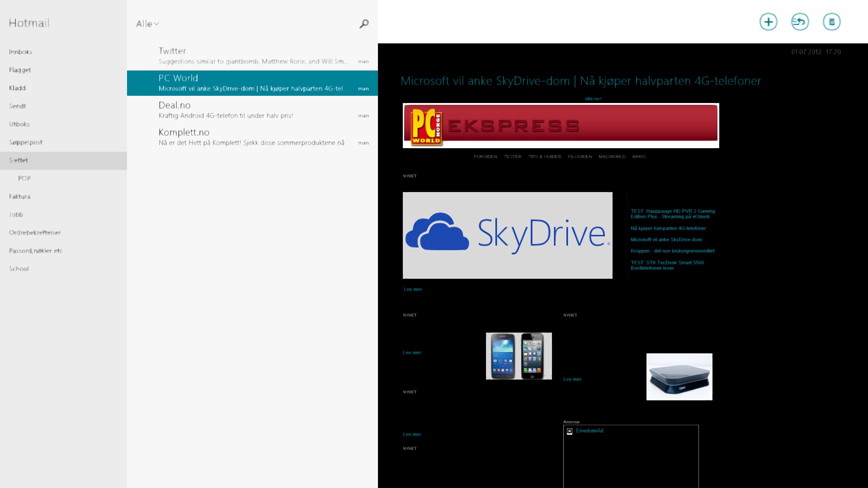Open the School folder
The image size is (868, 488).
pyautogui.click(x=63, y=269)
